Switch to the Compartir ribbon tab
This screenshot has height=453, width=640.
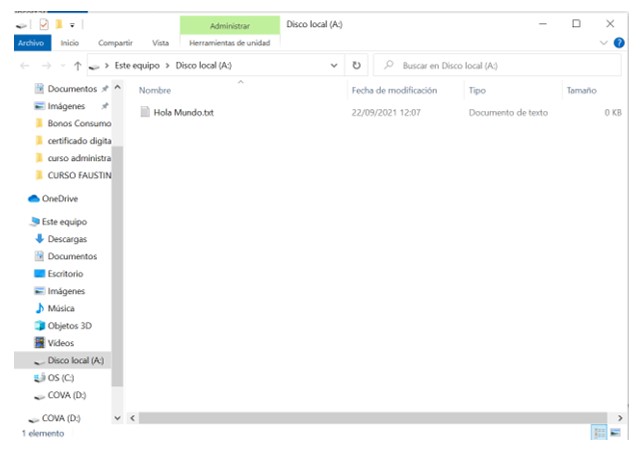point(115,43)
